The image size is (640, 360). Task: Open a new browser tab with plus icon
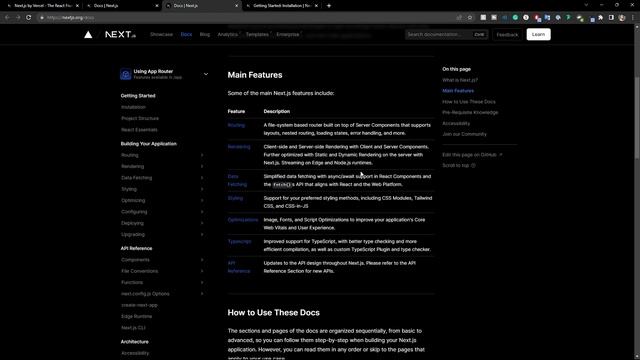(x=329, y=6)
